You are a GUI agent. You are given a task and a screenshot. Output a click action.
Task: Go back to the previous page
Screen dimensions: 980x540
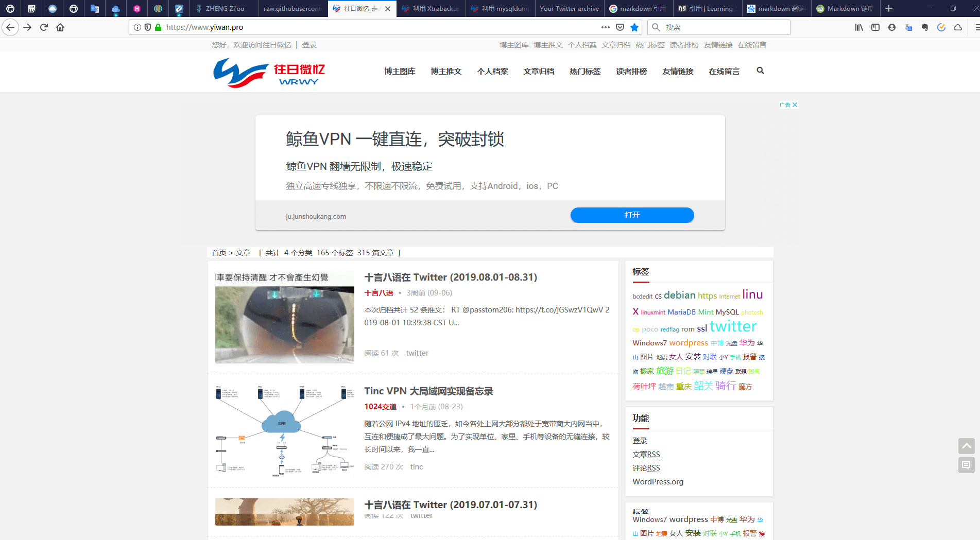10,27
